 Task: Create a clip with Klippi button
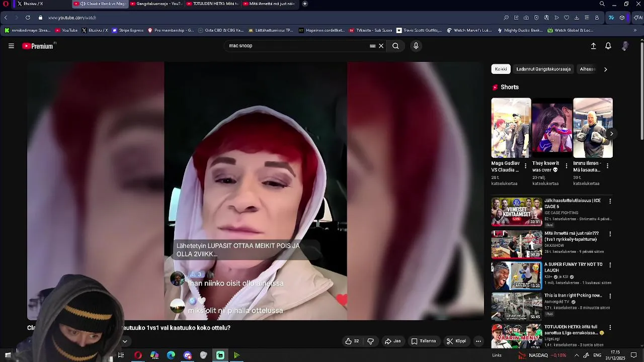pyautogui.click(x=456, y=341)
